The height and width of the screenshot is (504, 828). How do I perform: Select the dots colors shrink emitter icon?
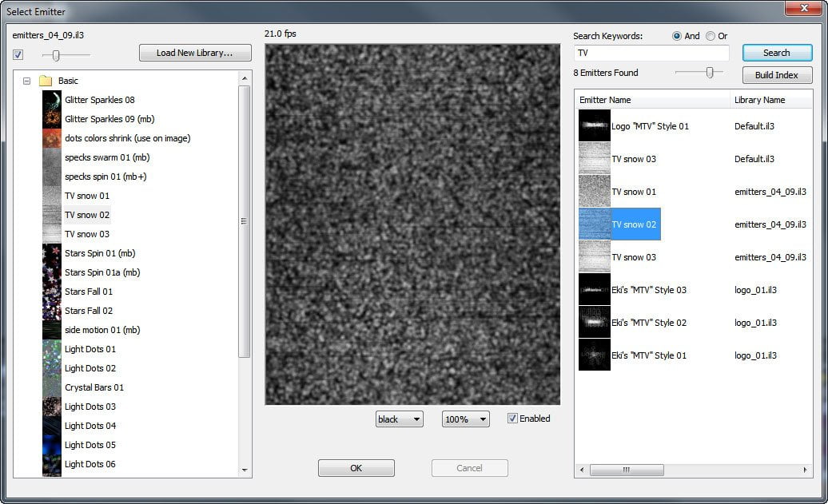coord(52,138)
